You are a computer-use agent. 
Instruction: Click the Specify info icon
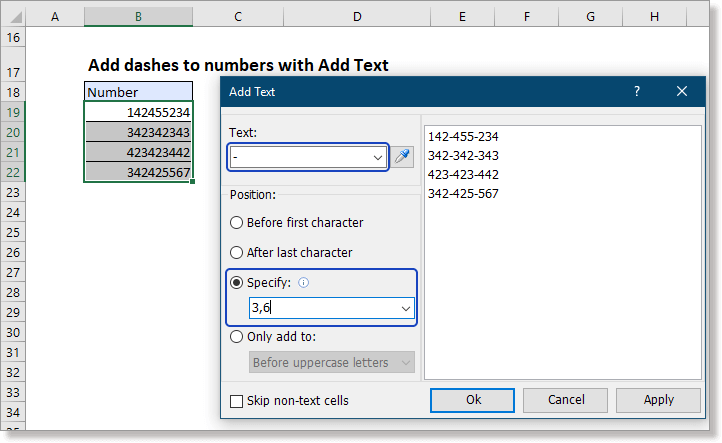click(x=304, y=283)
